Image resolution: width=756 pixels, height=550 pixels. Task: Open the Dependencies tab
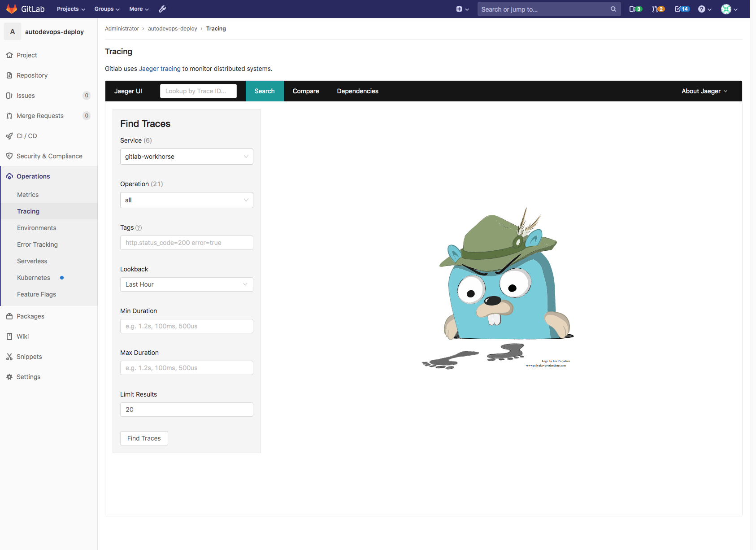357,91
